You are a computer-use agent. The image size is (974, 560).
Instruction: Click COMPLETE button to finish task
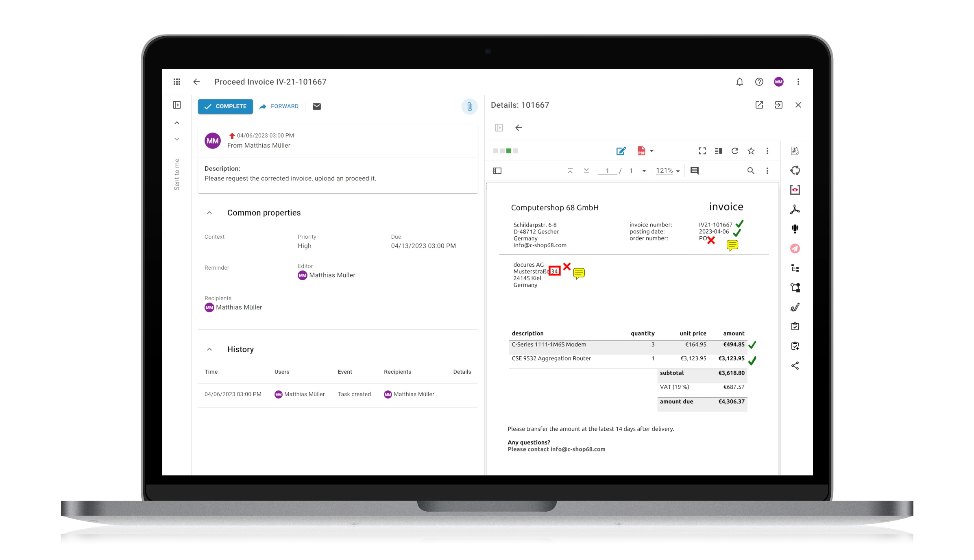(x=225, y=106)
